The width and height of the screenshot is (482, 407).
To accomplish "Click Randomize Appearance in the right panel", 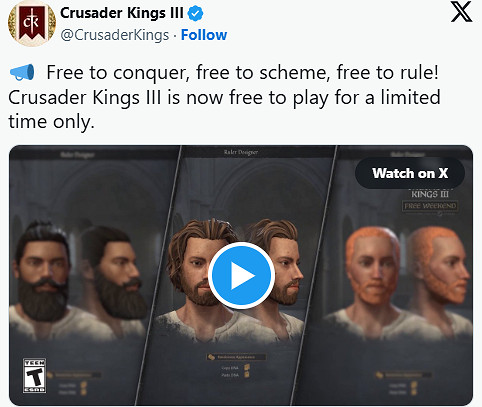I will tap(403, 375).
